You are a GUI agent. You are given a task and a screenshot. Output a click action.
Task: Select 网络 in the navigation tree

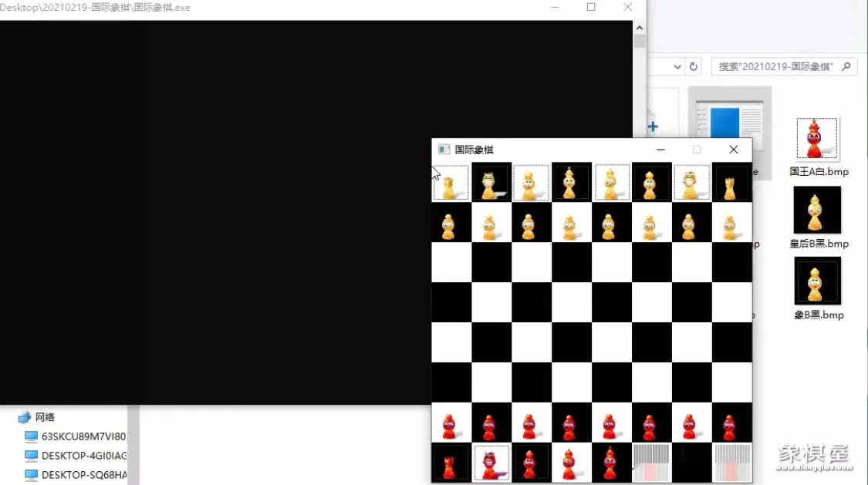[x=45, y=417]
